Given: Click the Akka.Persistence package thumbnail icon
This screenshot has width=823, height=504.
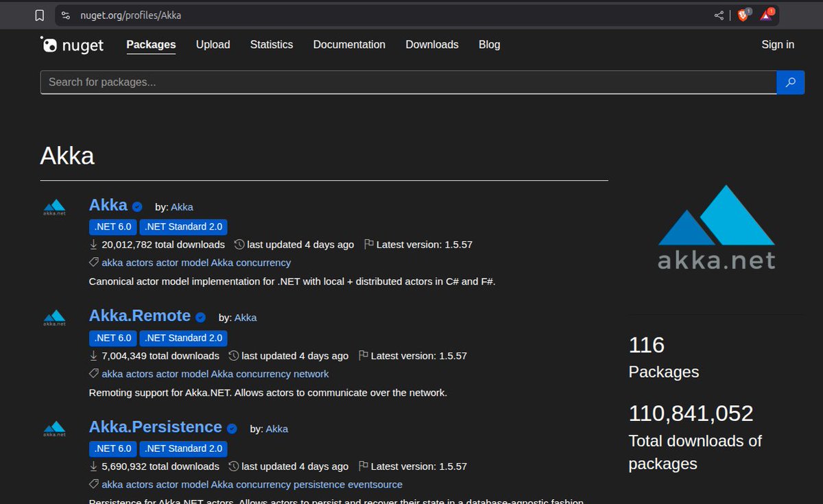Looking at the screenshot, I should 54,429.
